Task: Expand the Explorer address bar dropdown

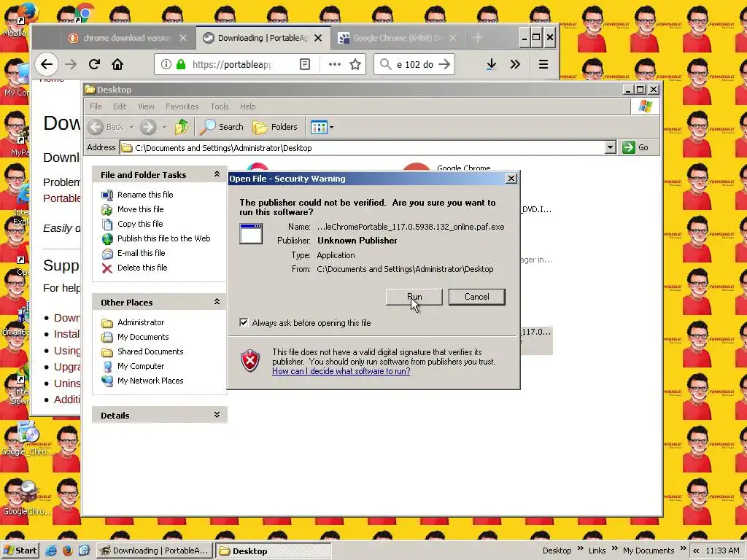Action: click(x=611, y=147)
